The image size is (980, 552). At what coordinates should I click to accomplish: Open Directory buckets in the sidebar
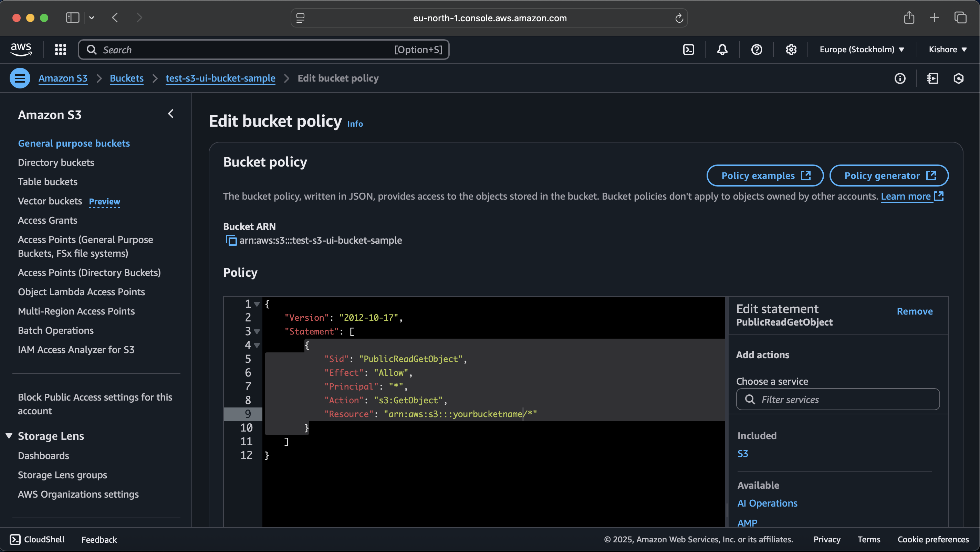click(x=56, y=162)
